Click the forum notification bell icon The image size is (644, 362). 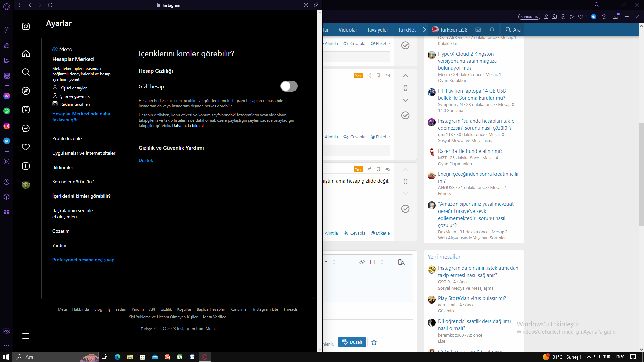492,29
